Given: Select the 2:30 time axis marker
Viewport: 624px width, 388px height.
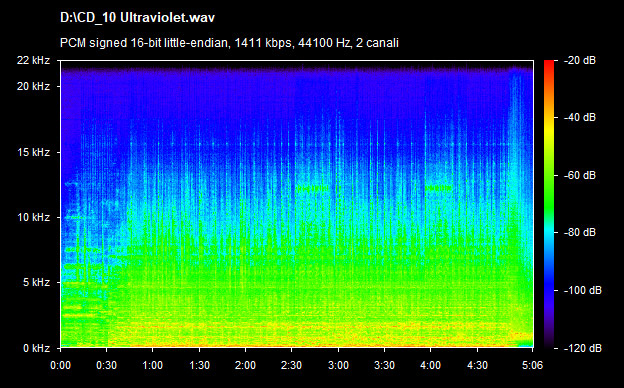Looking at the screenshot, I should (x=291, y=365).
